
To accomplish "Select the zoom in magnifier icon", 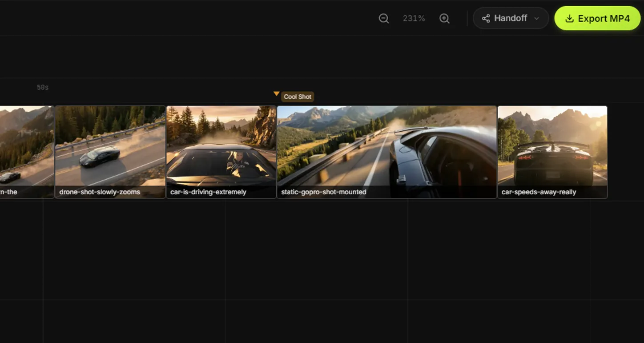I will pyautogui.click(x=444, y=18).
